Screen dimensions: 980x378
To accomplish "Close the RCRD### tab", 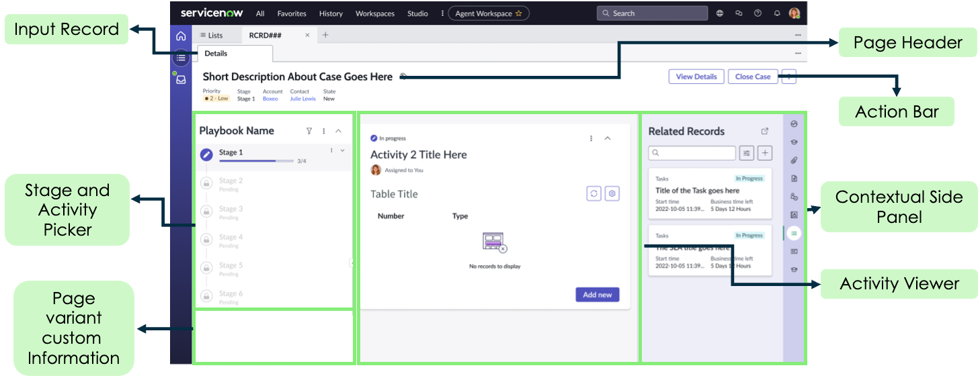I will tap(307, 35).
